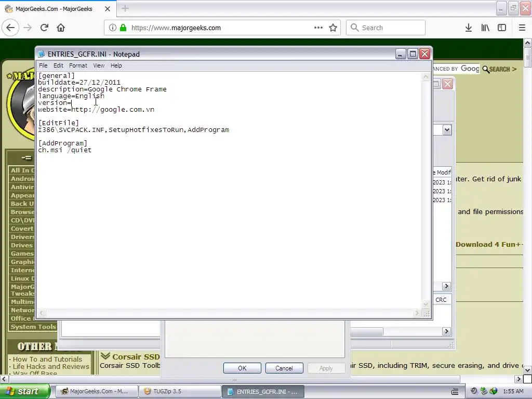The width and height of the screenshot is (532, 399).
Task: Click OK in the background dialog
Action: point(242,368)
